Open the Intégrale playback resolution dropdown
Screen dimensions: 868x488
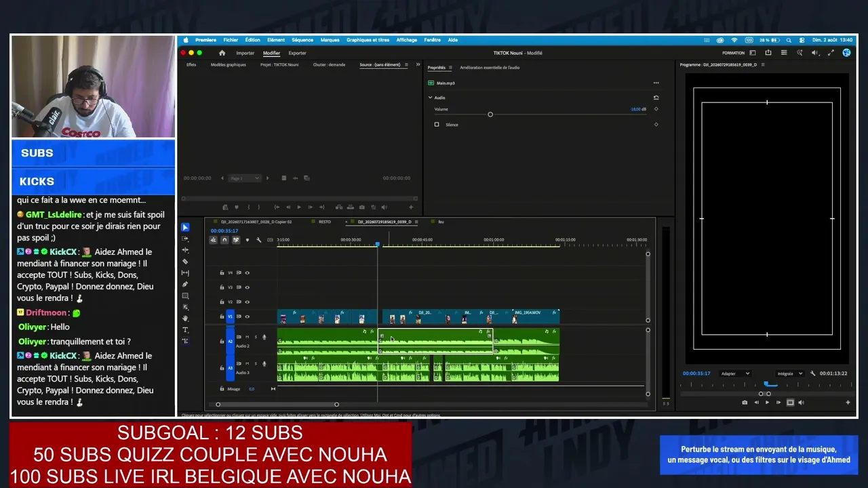[x=789, y=373]
